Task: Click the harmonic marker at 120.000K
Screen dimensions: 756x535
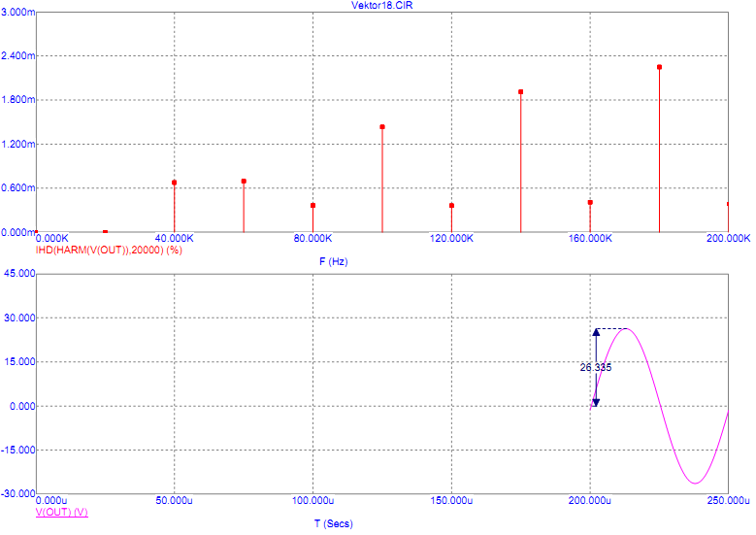Action: point(452,206)
